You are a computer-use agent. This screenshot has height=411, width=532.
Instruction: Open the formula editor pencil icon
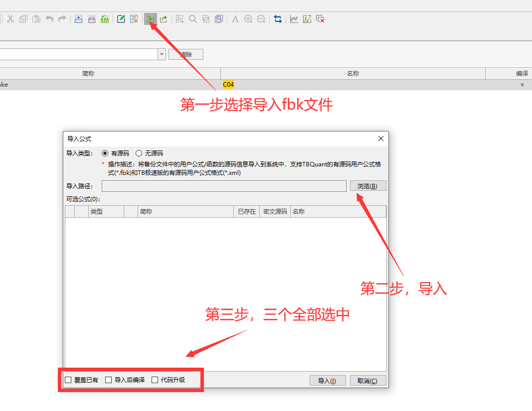120,19
